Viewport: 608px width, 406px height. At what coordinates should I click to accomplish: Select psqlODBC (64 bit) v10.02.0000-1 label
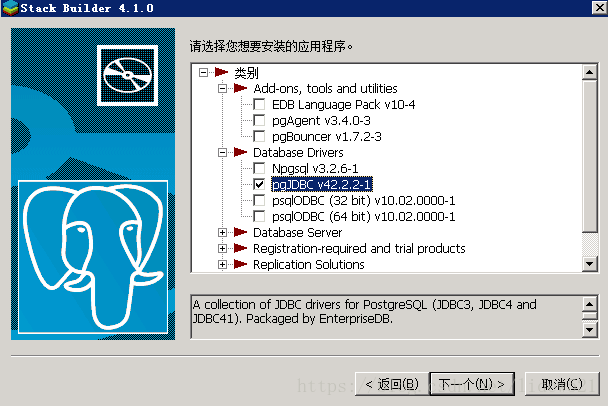(363, 216)
